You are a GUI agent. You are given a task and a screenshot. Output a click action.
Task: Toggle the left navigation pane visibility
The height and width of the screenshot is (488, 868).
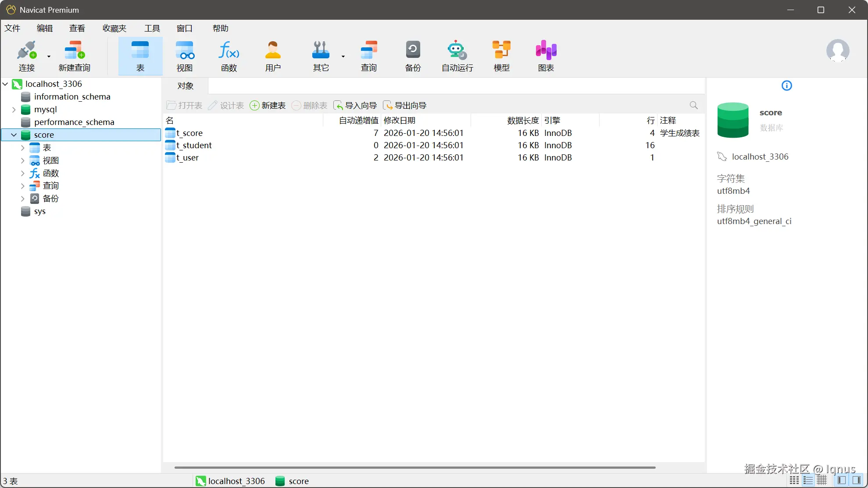point(841,480)
